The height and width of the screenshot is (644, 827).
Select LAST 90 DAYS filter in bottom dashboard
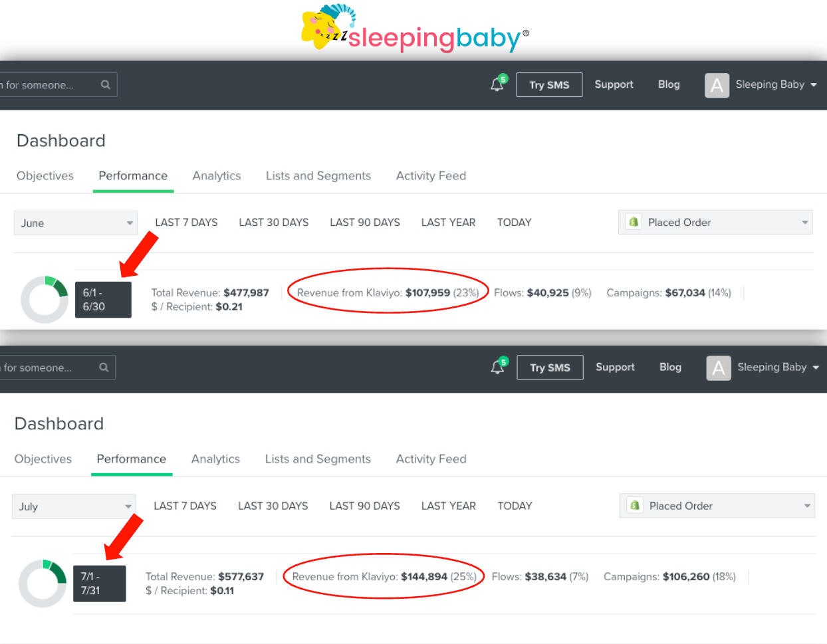tap(364, 506)
